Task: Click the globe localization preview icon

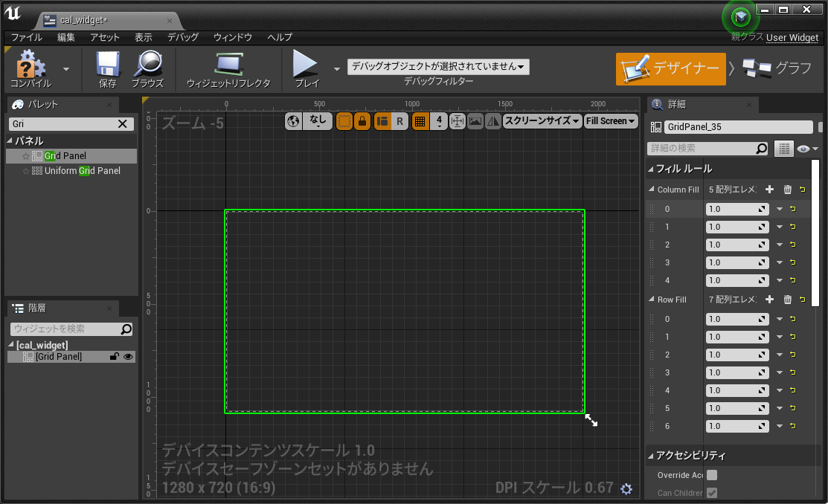Action: pos(293,121)
